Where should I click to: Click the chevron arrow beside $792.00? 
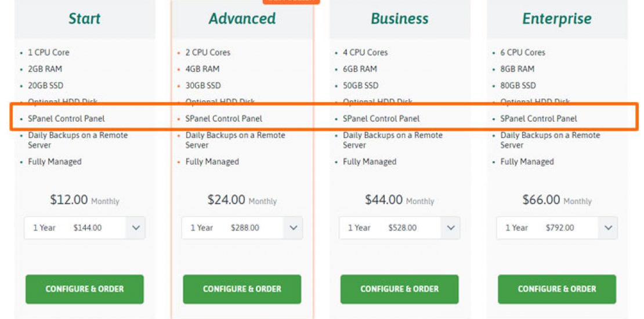(608, 228)
